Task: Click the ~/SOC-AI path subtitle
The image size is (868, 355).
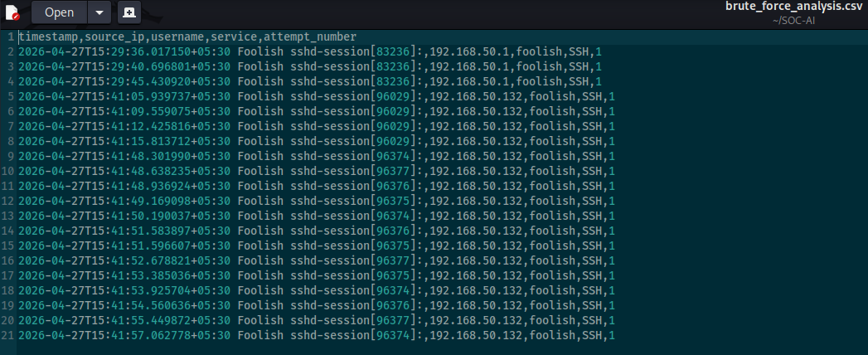Action: tap(794, 19)
